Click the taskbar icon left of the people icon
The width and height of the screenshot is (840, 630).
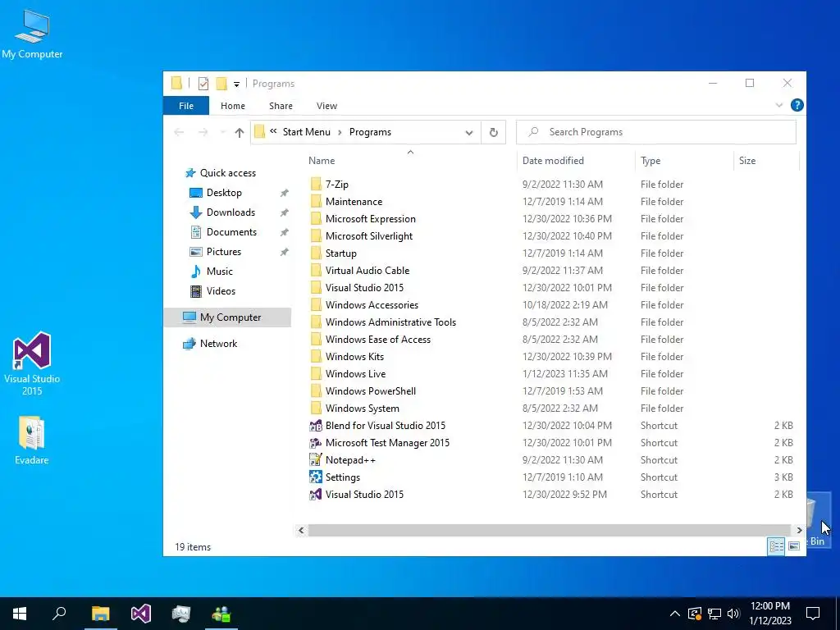(181, 614)
